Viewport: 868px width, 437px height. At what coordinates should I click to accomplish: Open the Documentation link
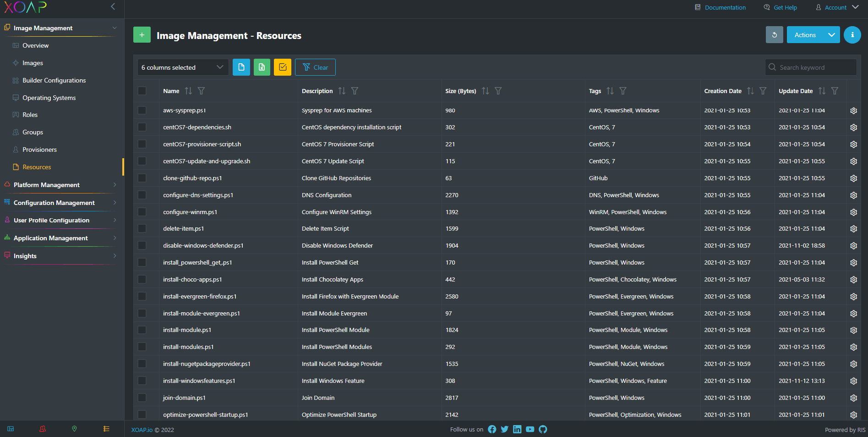point(720,7)
